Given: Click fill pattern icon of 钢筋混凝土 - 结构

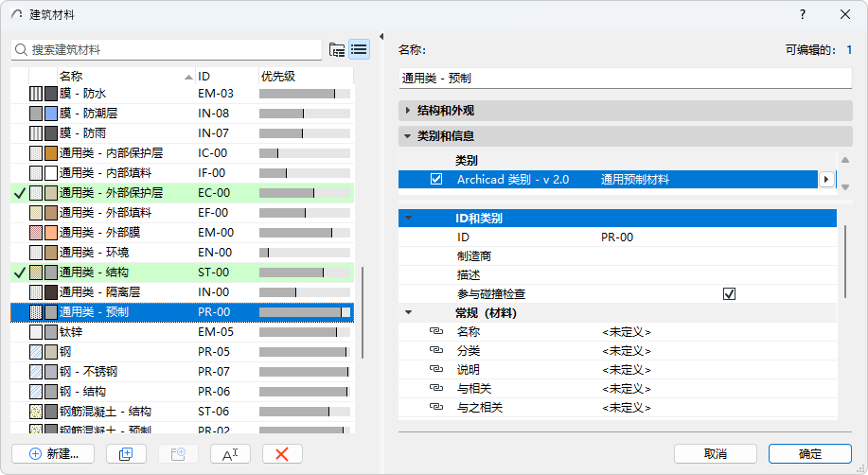Looking at the screenshot, I should (36, 412).
